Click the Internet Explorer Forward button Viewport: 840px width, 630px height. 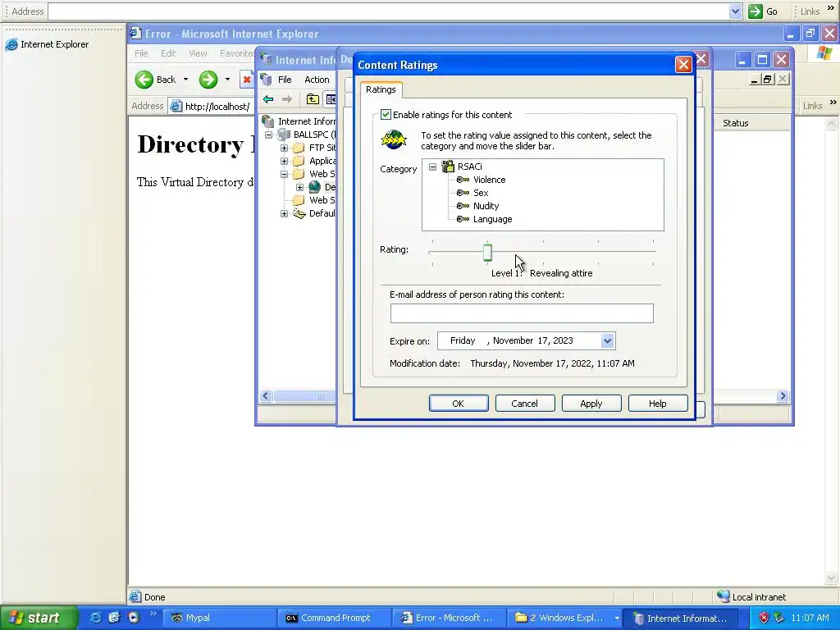[x=208, y=80]
